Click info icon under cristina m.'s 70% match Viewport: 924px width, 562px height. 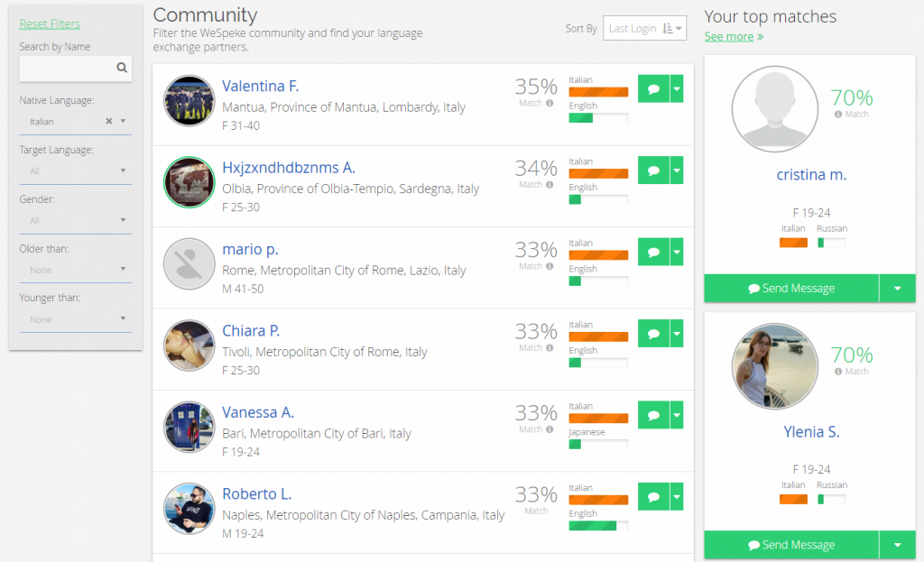[838, 115]
